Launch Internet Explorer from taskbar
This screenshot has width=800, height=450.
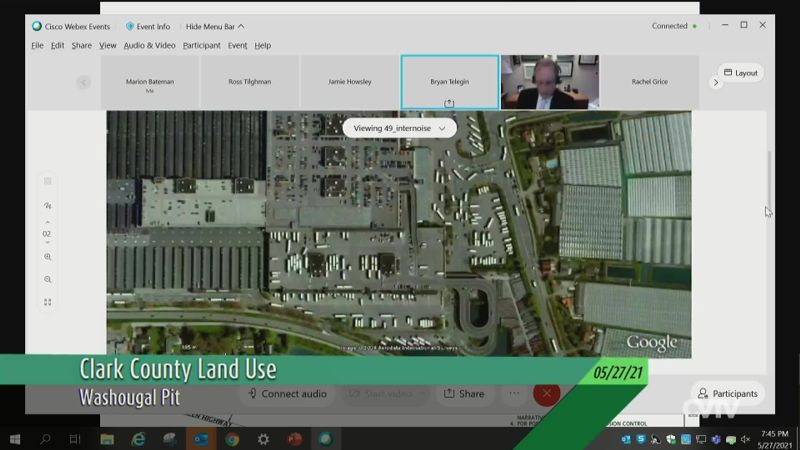(x=138, y=439)
